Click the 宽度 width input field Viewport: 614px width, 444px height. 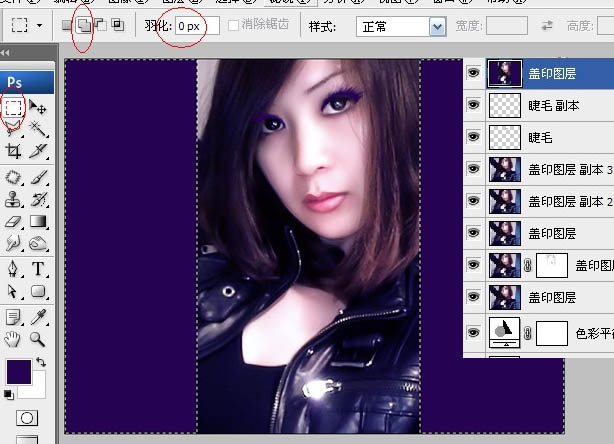click(507, 26)
